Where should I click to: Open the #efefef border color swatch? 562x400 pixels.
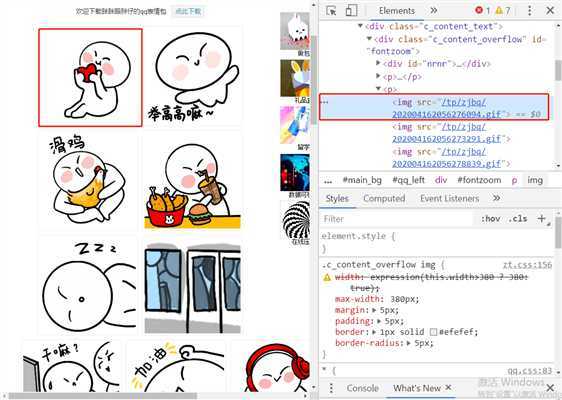pyautogui.click(x=433, y=332)
